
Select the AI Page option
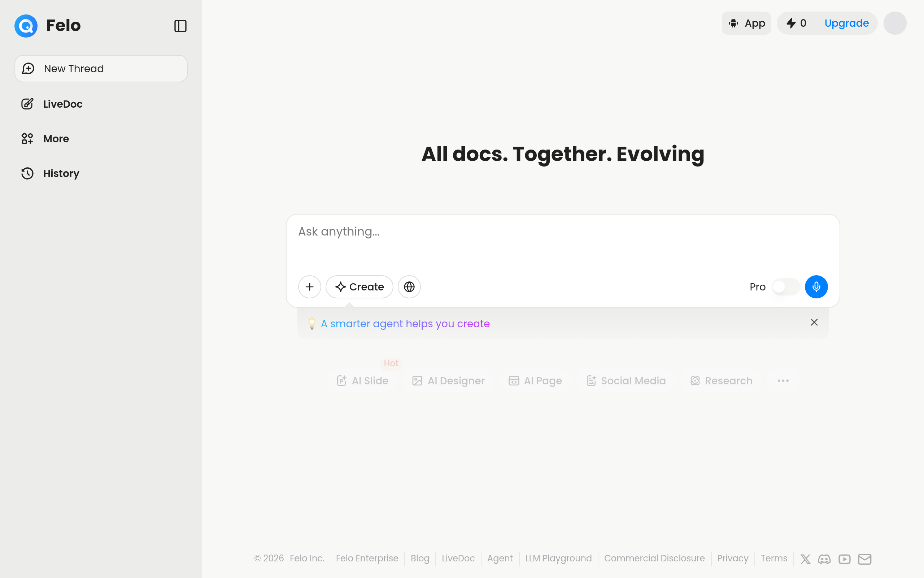pos(535,381)
